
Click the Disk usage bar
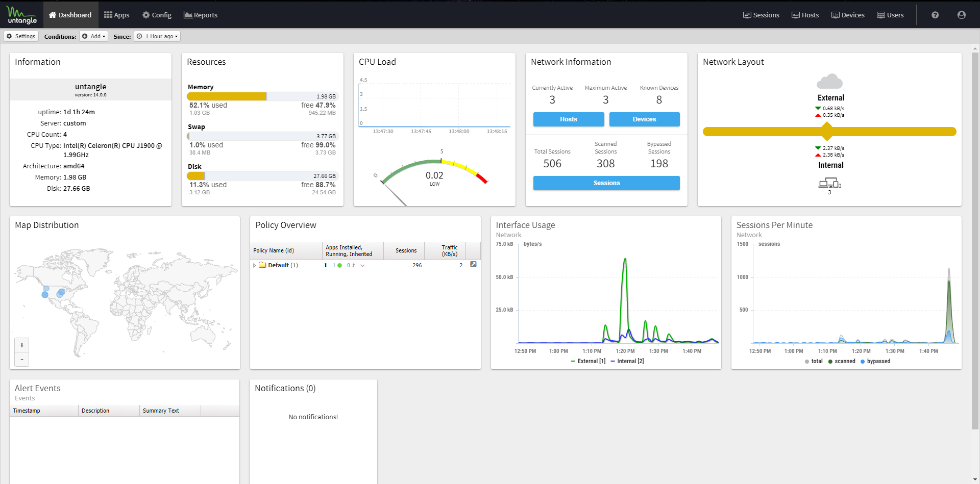(262, 176)
